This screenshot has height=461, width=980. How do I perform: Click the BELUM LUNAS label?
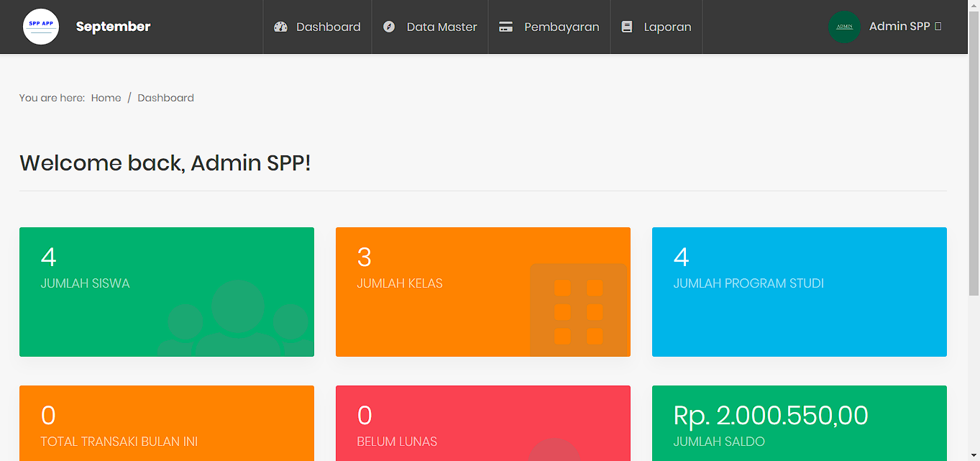397,442
